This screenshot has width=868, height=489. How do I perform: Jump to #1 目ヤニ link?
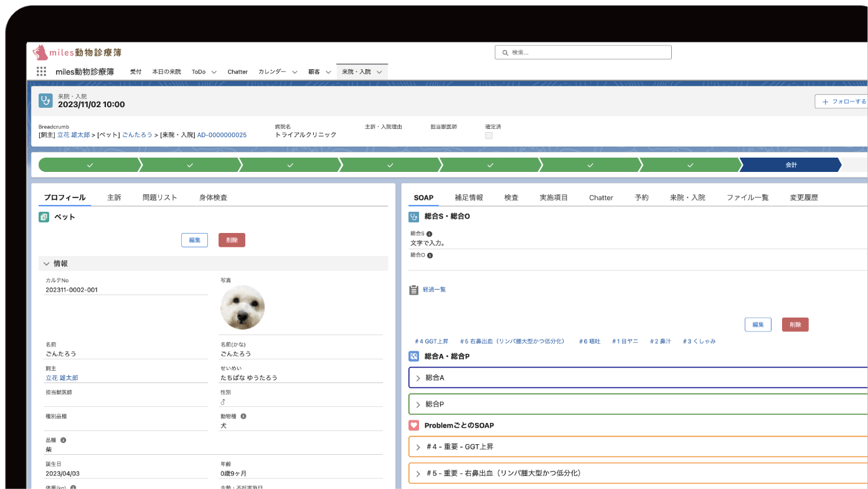point(625,341)
